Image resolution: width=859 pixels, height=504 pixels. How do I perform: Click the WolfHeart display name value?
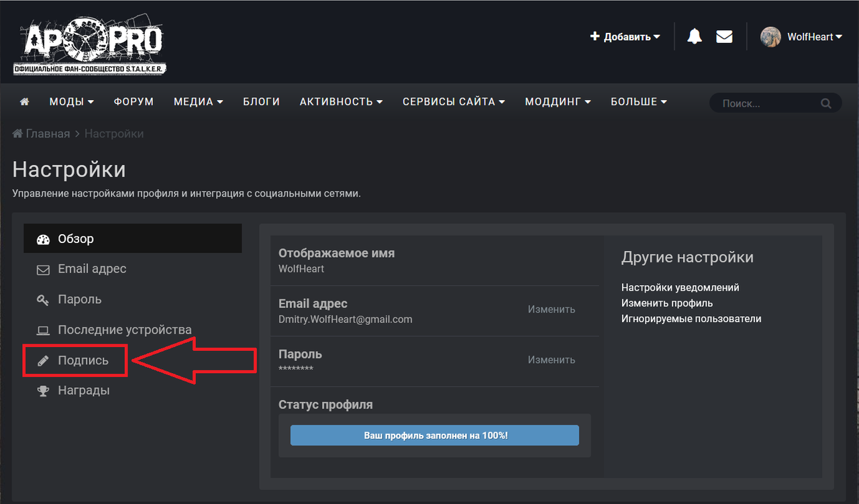click(301, 268)
